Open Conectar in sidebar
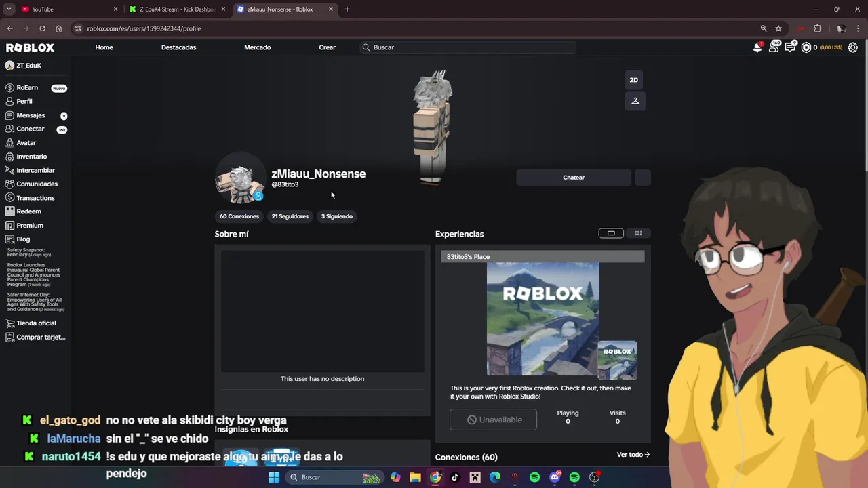The width and height of the screenshot is (868, 488). [31, 129]
